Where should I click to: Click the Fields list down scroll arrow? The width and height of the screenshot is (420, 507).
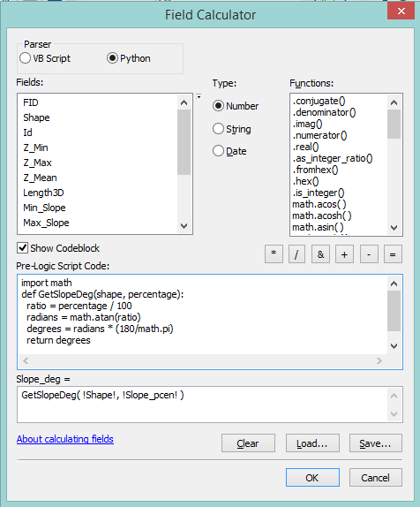tap(184, 226)
